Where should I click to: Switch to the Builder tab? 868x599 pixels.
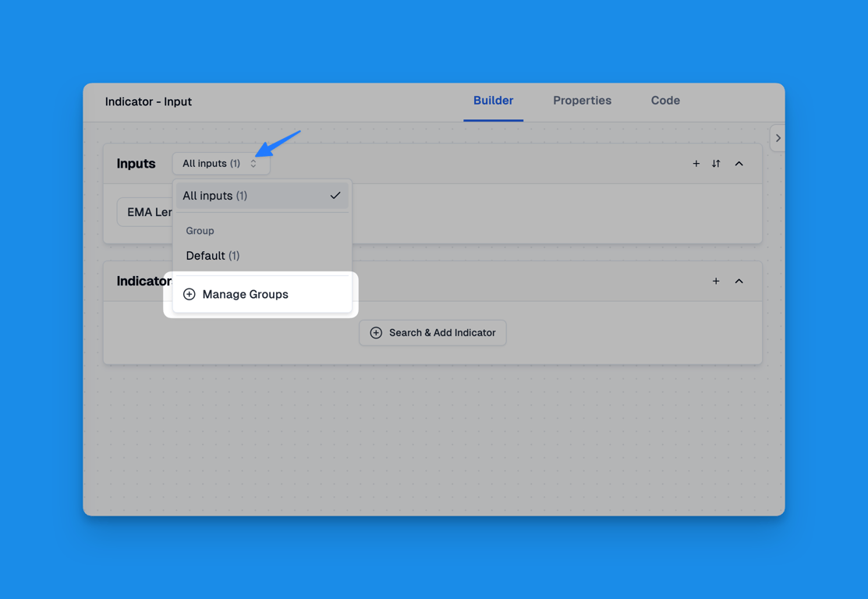coord(493,101)
